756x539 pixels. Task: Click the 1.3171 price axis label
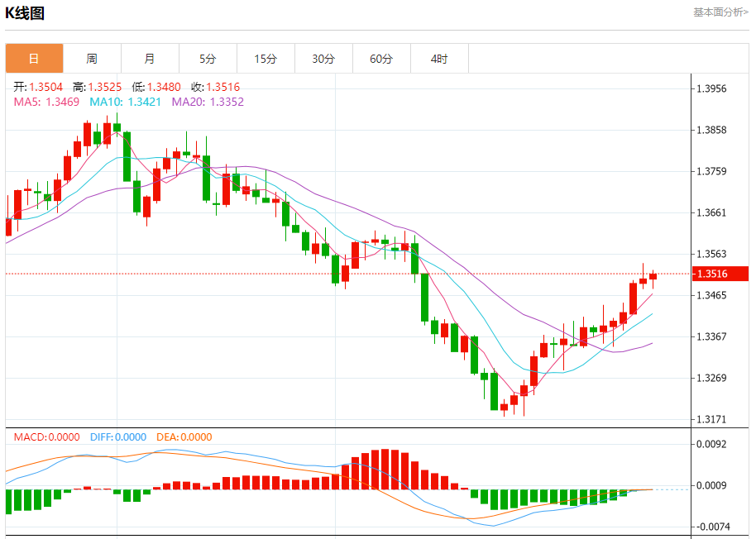click(711, 419)
